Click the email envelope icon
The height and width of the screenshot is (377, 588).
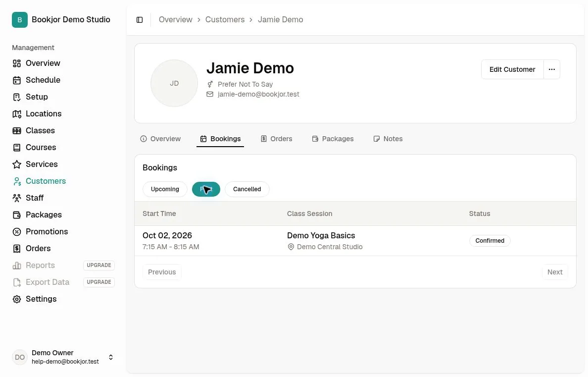(x=210, y=94)
